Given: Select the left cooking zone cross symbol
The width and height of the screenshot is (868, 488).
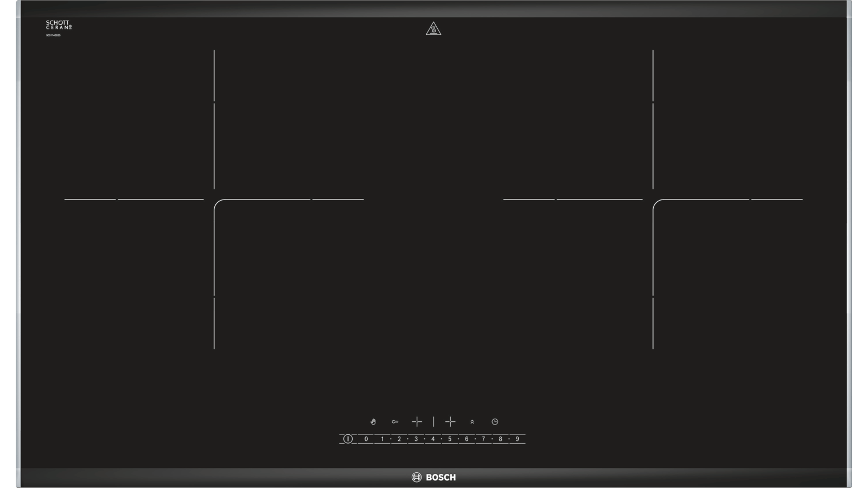Looking at the screenshot, I should 417,421.
